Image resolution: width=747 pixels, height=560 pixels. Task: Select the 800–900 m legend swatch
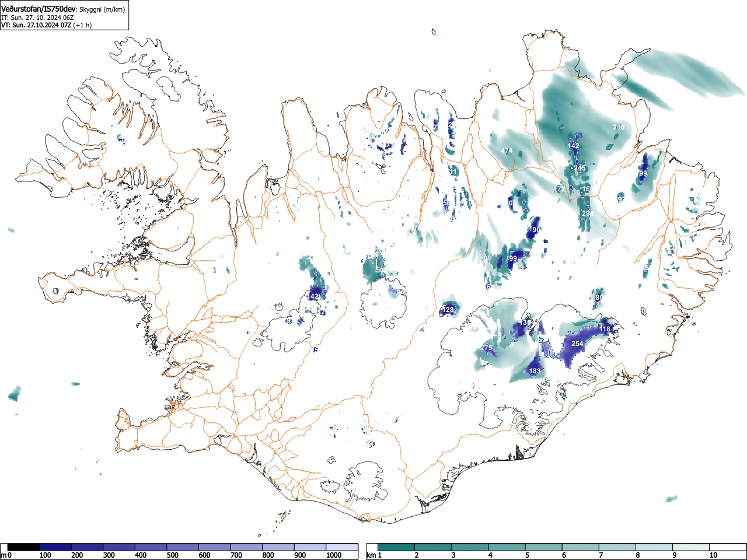(278, 547)
